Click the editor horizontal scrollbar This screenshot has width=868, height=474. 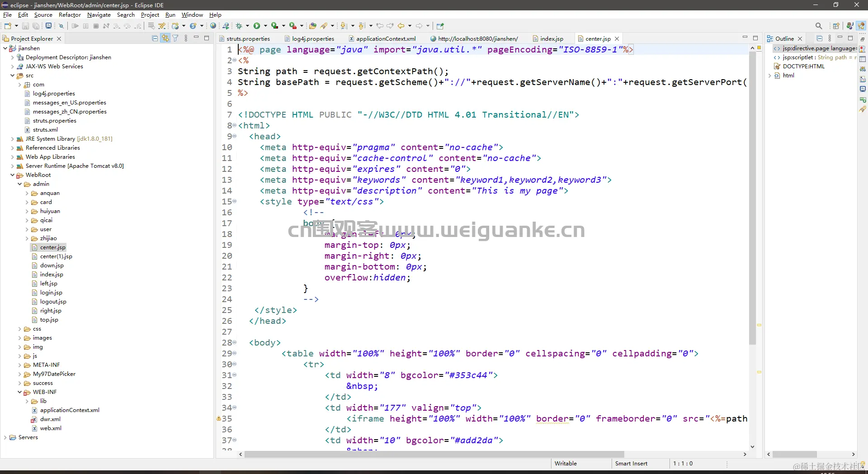tap(434, 454)
